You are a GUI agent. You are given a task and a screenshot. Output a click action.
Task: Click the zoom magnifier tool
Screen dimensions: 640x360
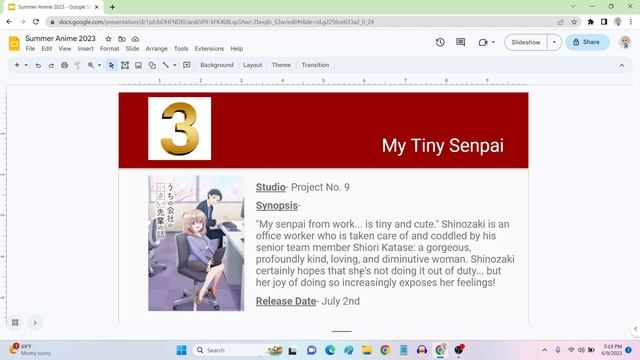(91, 65)
